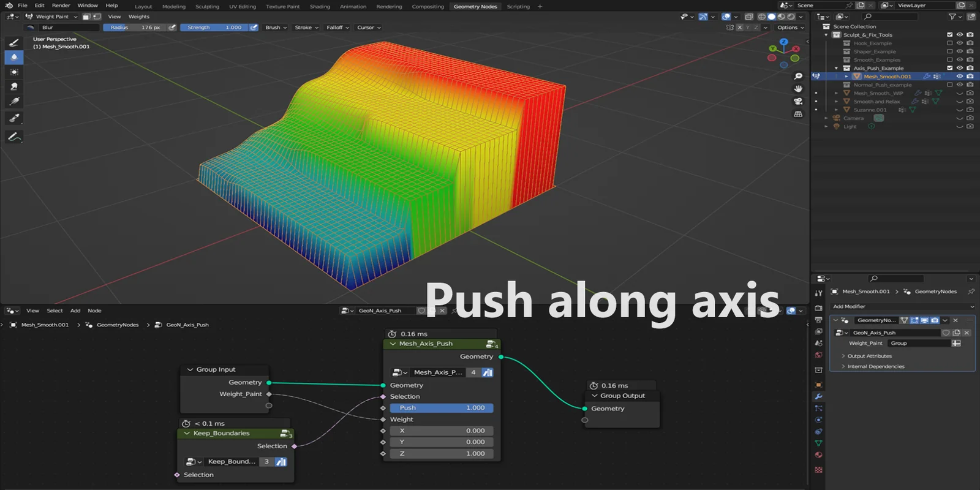Adjust the Push value slider on node
The height and width of the screenshot is (490, 980).
point(441,408)
